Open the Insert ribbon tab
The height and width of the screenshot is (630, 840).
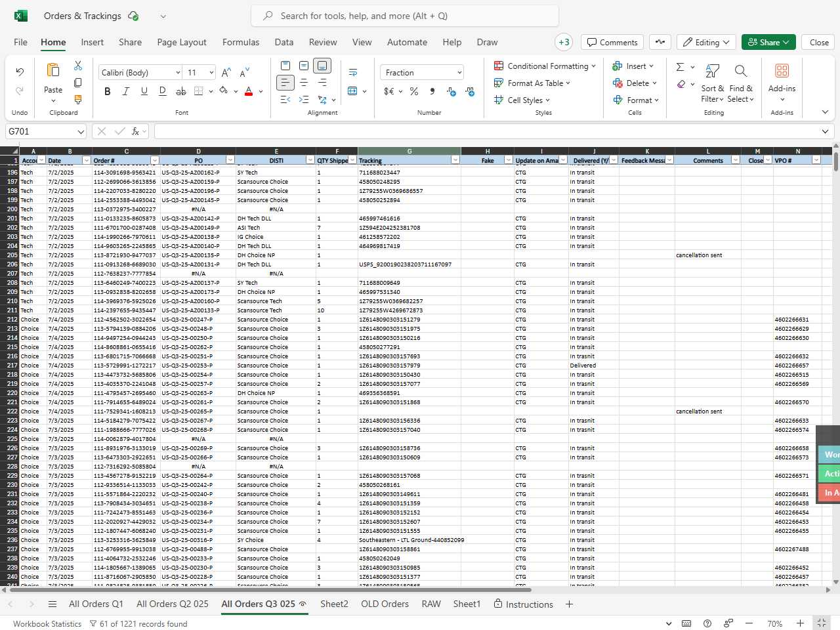click(93, 42)
